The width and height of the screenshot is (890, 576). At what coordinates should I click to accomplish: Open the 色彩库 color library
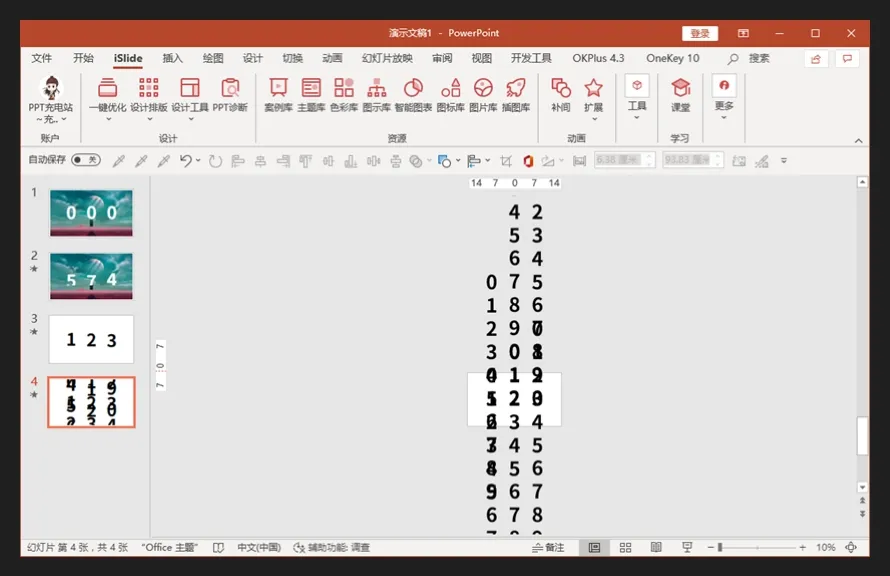pos(344,89)
